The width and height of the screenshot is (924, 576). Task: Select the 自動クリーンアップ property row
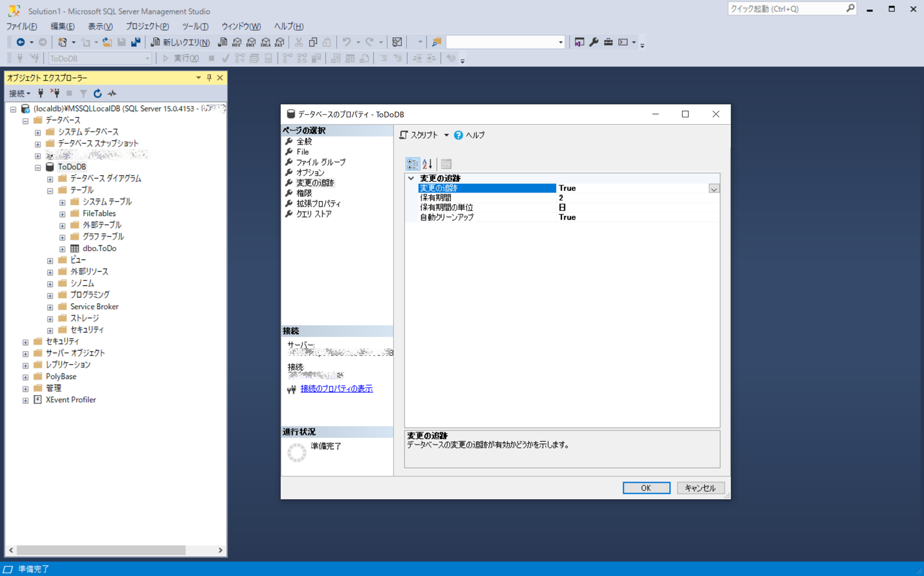[568, 217]
